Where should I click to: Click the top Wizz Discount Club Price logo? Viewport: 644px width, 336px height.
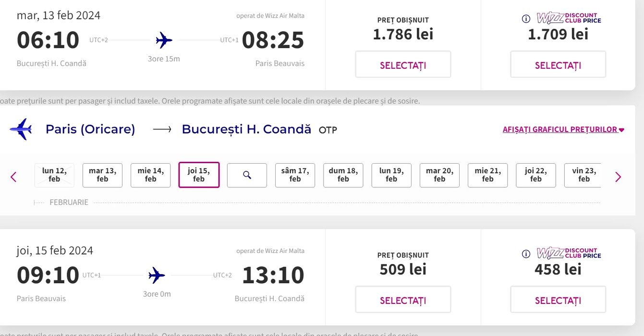[x=569, y=18]
